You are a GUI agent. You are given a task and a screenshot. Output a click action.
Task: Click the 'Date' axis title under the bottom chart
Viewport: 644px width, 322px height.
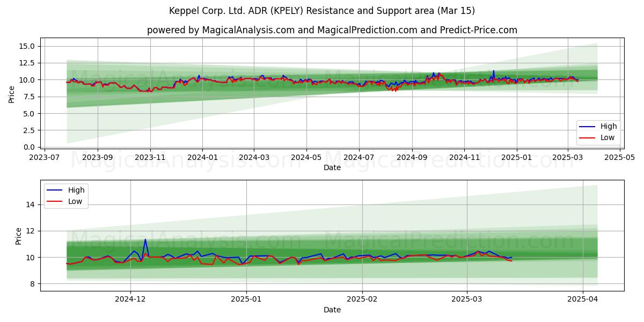coord(332,310)
